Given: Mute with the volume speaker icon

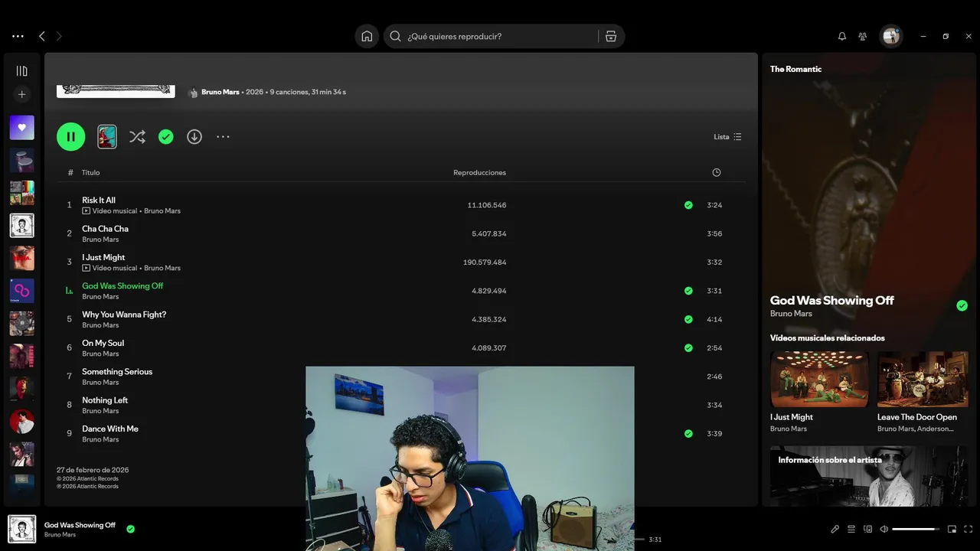Looking at the screenshot, I should point(884,529).
